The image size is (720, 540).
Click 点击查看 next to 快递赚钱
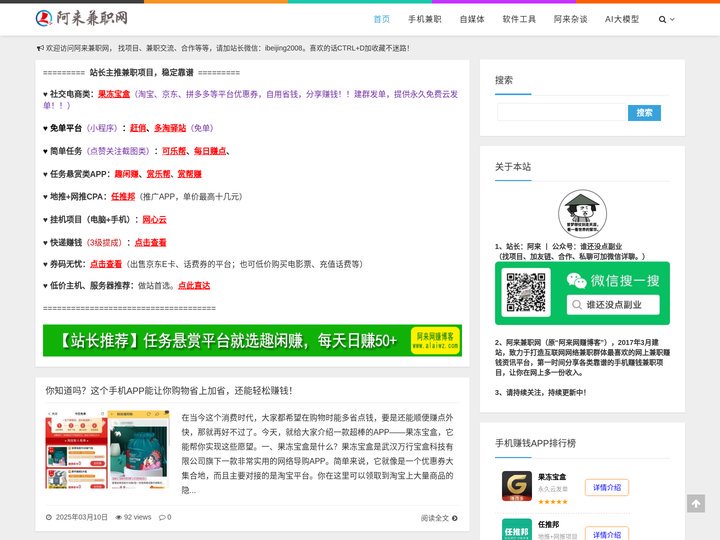point(150,242)
